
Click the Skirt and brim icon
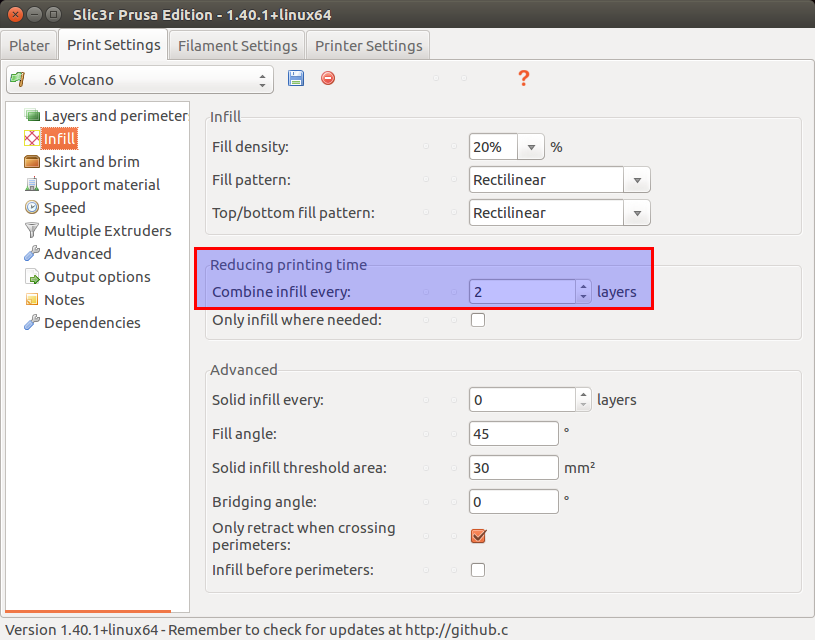click(32, 162)
